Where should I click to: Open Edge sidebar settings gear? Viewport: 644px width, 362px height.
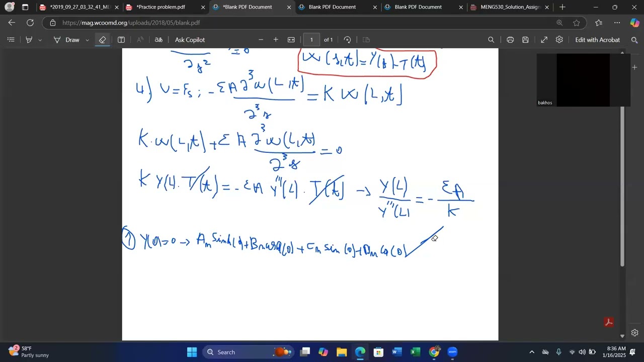tap(634, 332)
